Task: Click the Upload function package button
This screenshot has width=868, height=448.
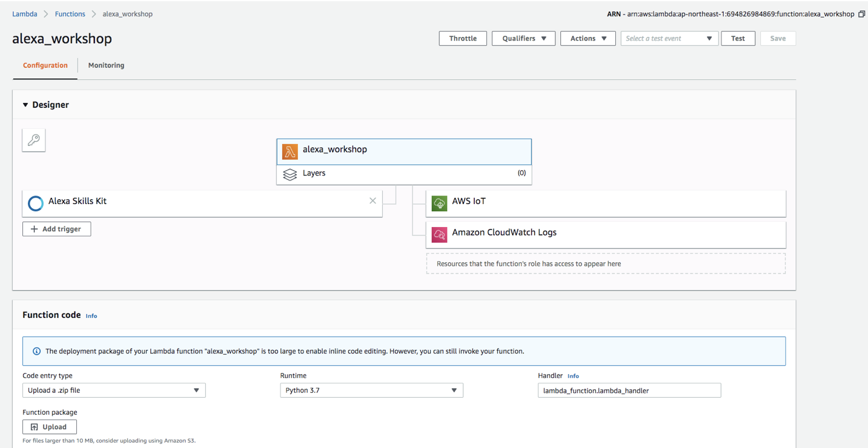Action: (49, 427)
